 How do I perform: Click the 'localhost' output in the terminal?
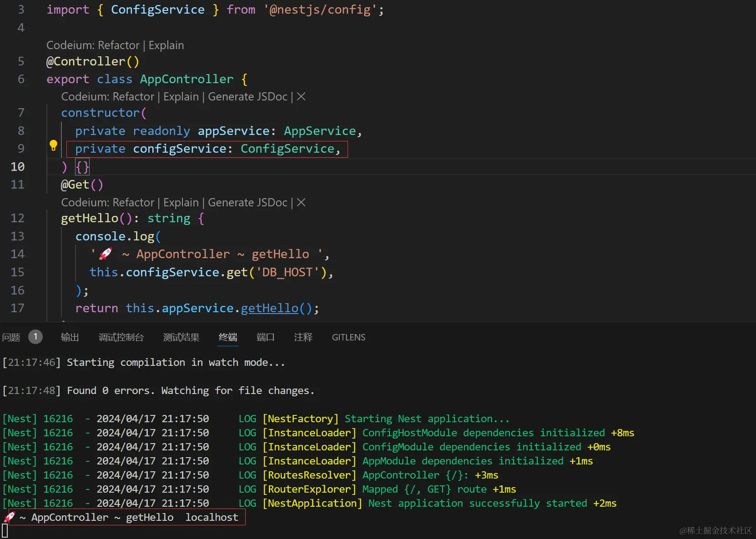212,518
